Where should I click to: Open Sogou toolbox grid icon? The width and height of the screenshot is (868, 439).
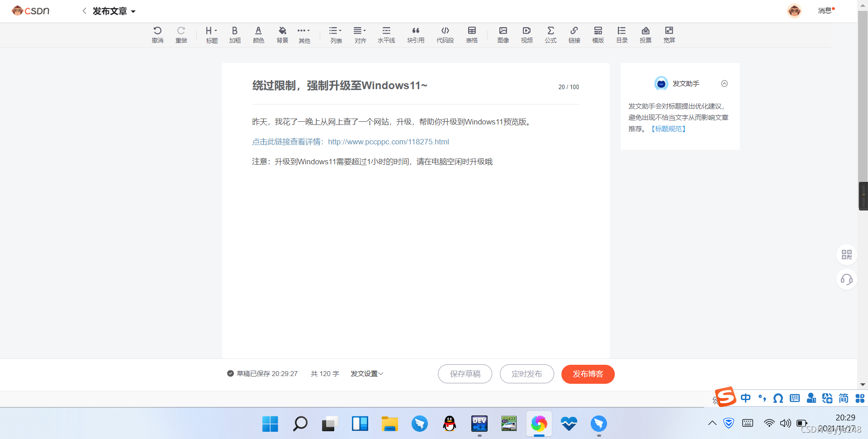(x=860, y=398)
